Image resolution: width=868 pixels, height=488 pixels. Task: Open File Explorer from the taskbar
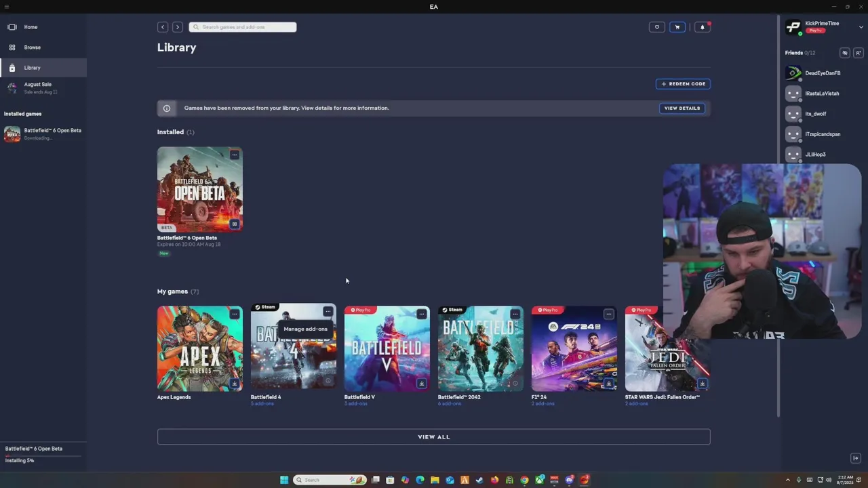click(435, 480)
